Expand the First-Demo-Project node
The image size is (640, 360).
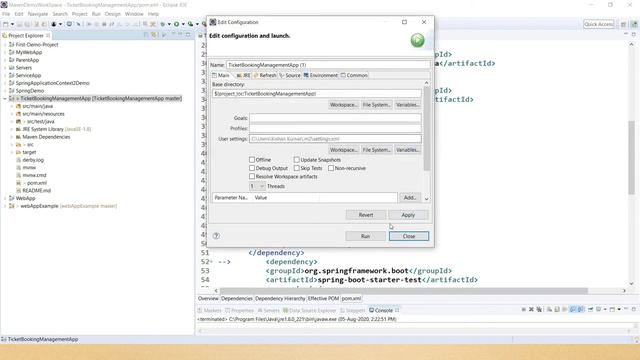tap(4, 44)
